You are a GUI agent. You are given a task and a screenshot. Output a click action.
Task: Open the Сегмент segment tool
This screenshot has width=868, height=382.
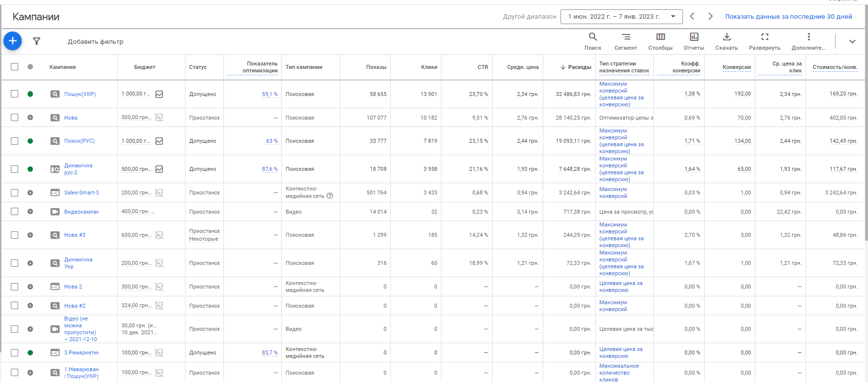[x=625, y=41]
